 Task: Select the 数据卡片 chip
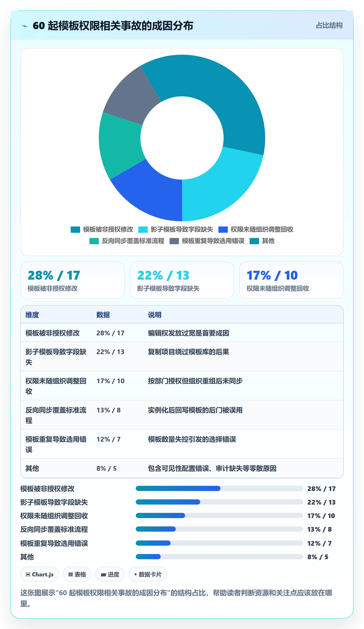(x=148, y=574)
